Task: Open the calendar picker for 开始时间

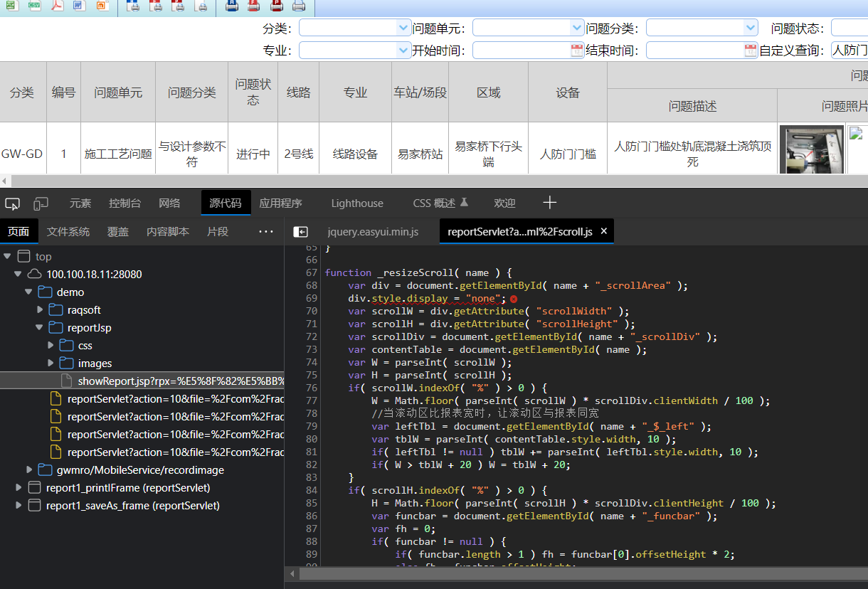Action: 576,51
